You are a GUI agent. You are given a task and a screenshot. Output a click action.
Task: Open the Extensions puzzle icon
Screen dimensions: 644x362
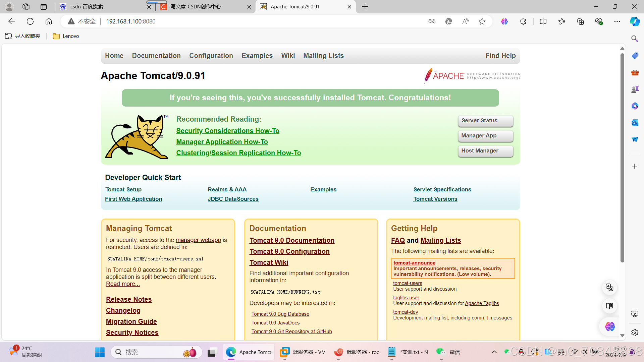(x=523, y=21)
